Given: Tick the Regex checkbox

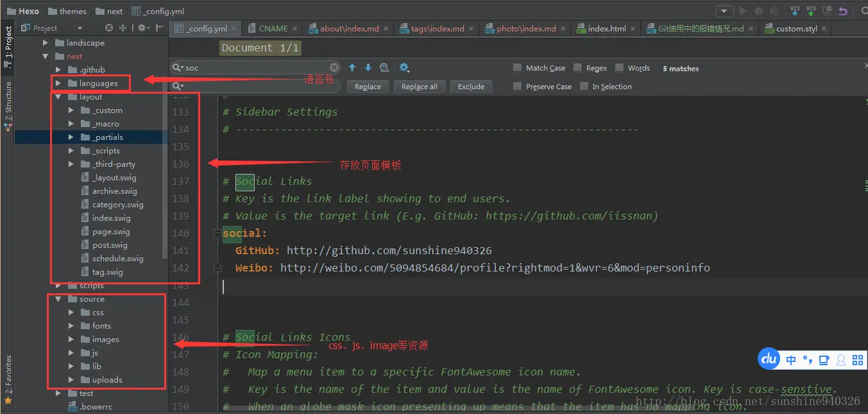Looking at the screenshot, I should point(578,68).
